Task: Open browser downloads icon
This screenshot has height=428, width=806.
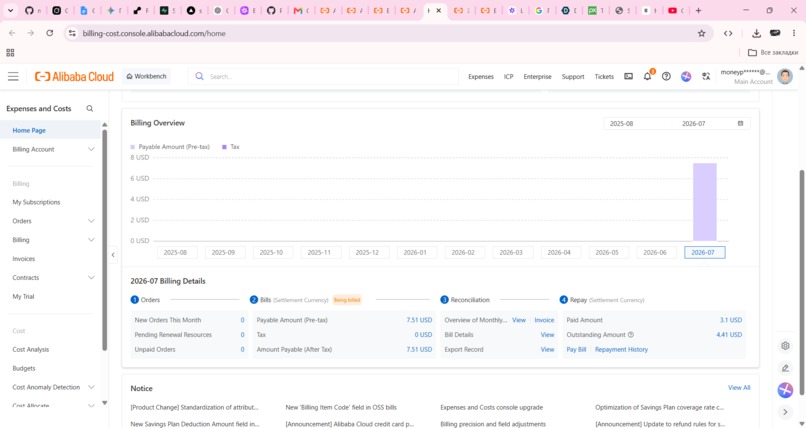Action: (756, 33)
